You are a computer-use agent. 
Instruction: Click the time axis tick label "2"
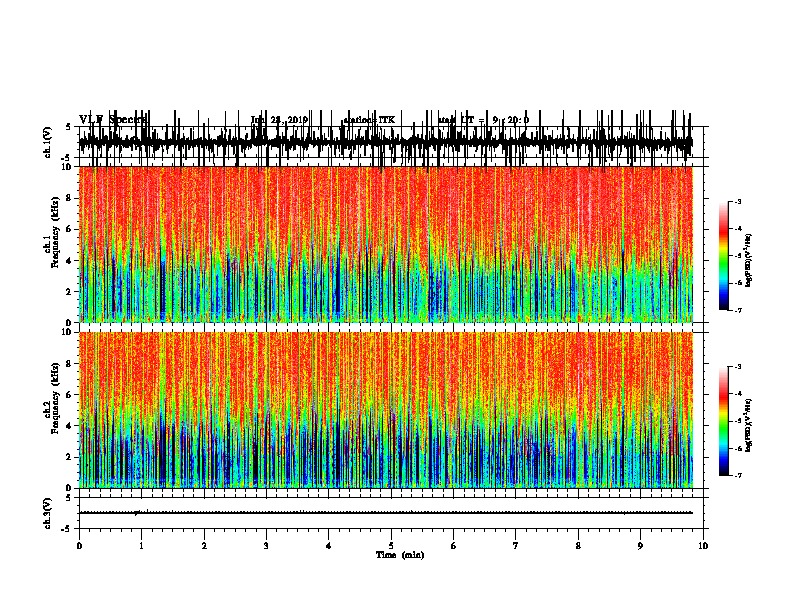pyautogui.click(x=204, y=546)
